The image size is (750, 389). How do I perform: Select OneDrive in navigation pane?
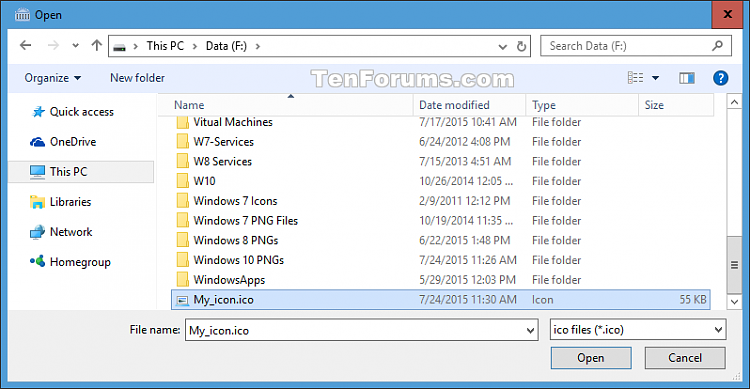coord(73,142)
